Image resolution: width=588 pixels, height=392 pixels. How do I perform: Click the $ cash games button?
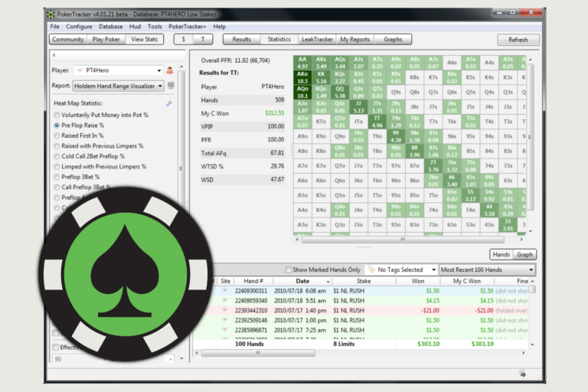pyautogui.click(x=184, y=39)
